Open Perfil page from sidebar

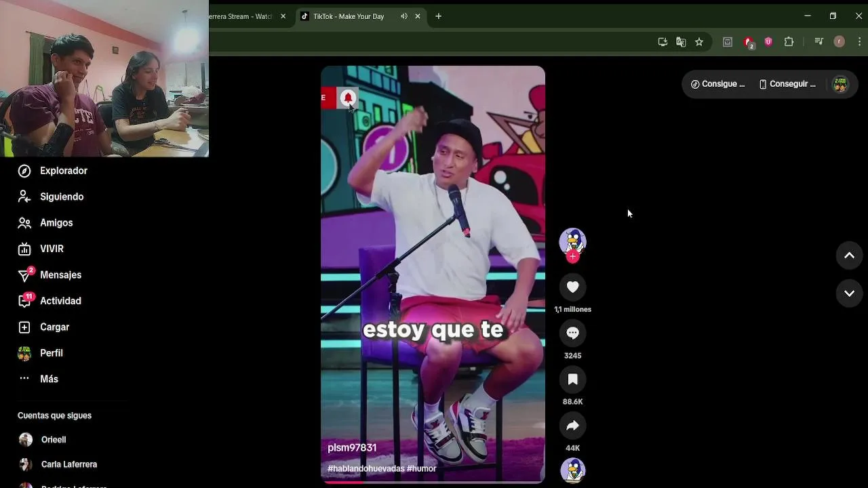click(x=40, y=353)
